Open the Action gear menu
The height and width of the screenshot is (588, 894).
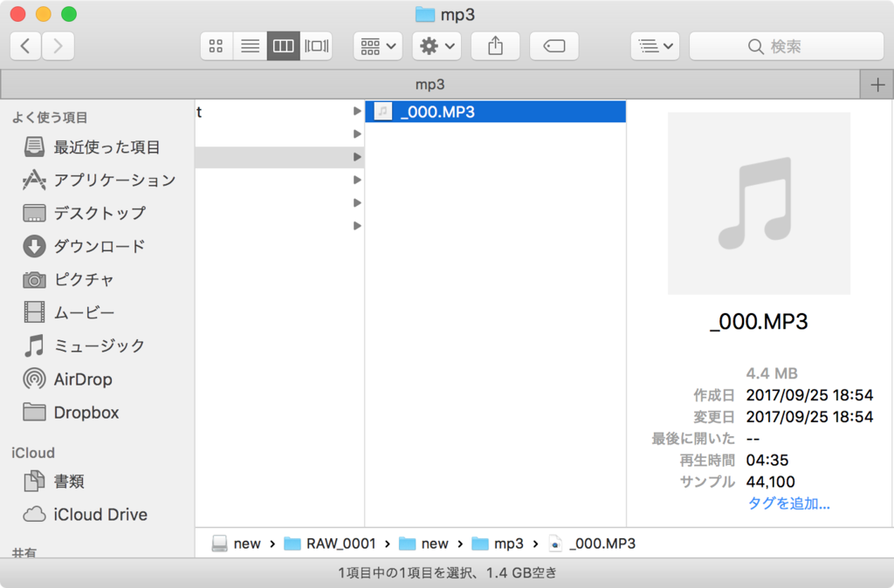click(437, 45)
